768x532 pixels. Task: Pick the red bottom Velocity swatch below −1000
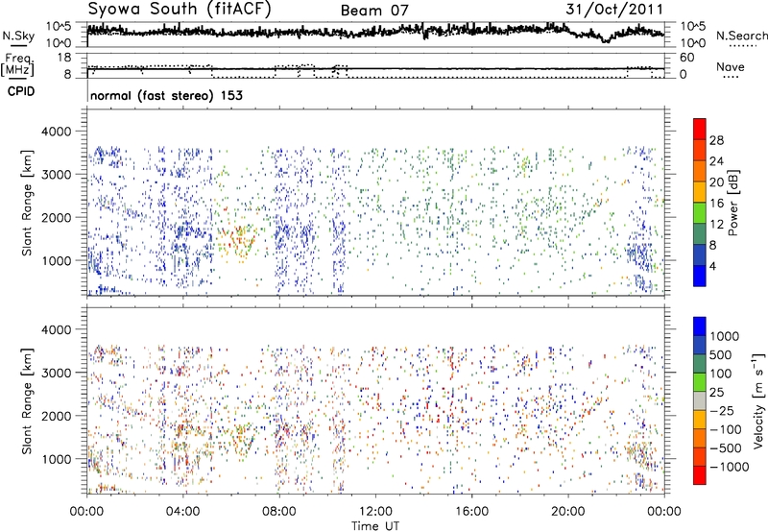click(x=700, y=475)
